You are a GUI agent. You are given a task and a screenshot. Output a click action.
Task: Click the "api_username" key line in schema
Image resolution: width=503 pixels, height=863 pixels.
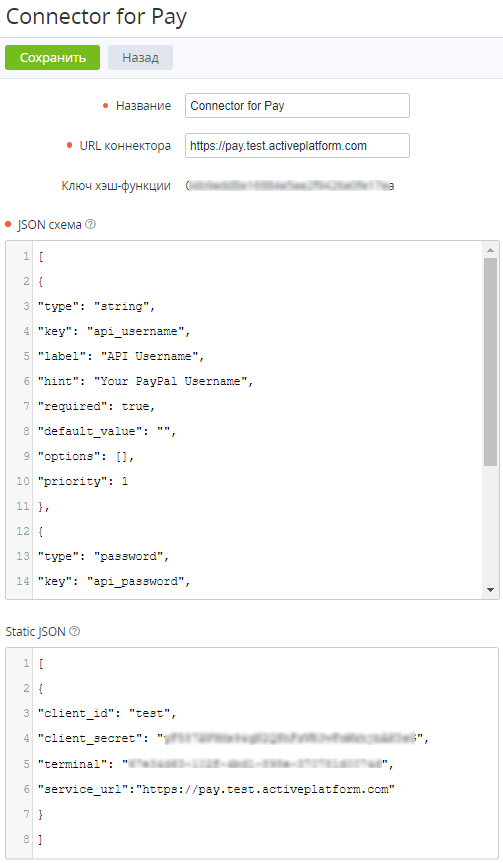pos(114,331)
